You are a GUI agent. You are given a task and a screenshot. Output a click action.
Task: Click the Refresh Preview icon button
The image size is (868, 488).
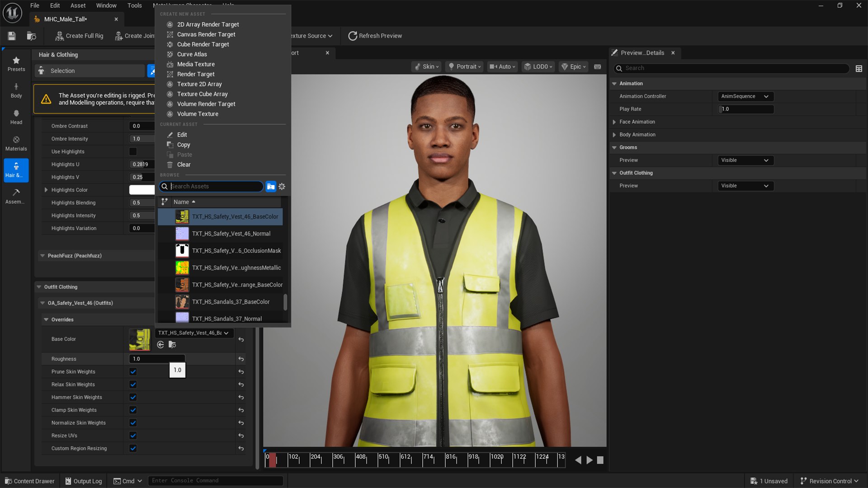[x=375, y=36]
